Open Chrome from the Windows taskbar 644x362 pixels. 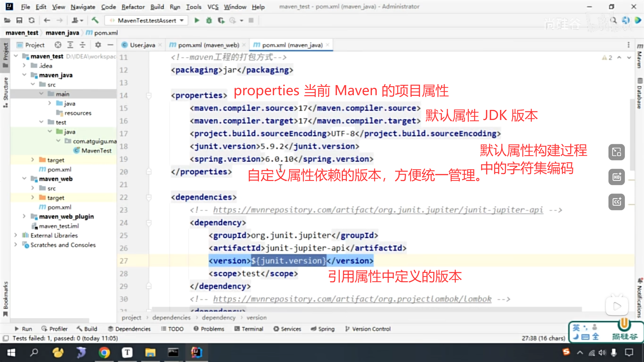pyautogui.click(x=104, y=353)
